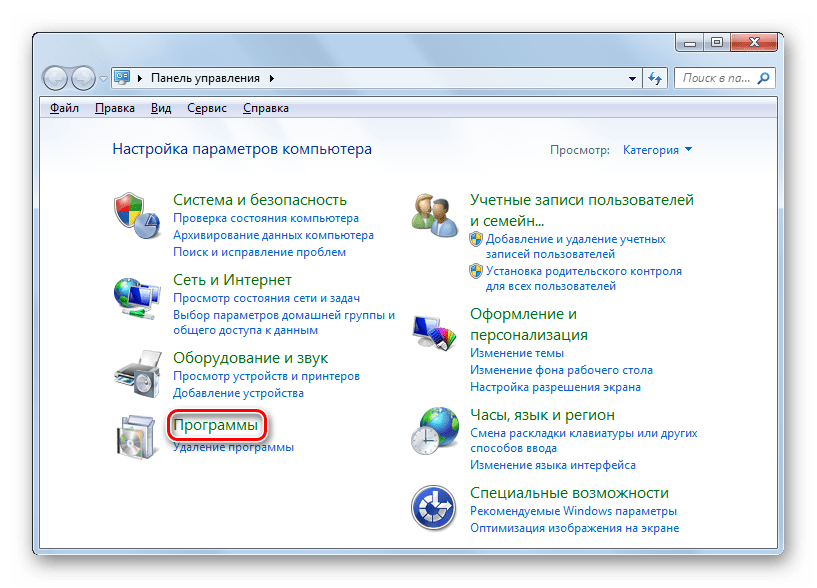The width and height of the screenshot is (817, 588).
Task: Open the Вид menu
Action: click(161, 108)
